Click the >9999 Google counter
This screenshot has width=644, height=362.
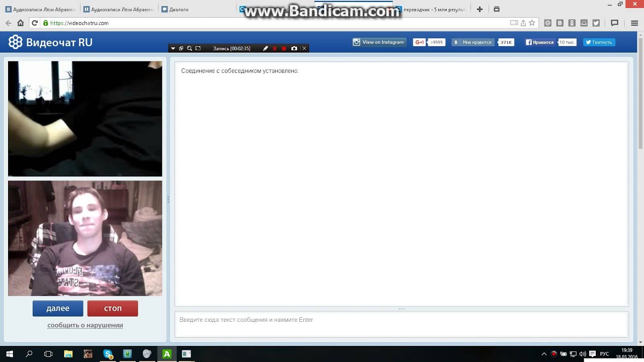pyautogui.click(x=437, y=42)
